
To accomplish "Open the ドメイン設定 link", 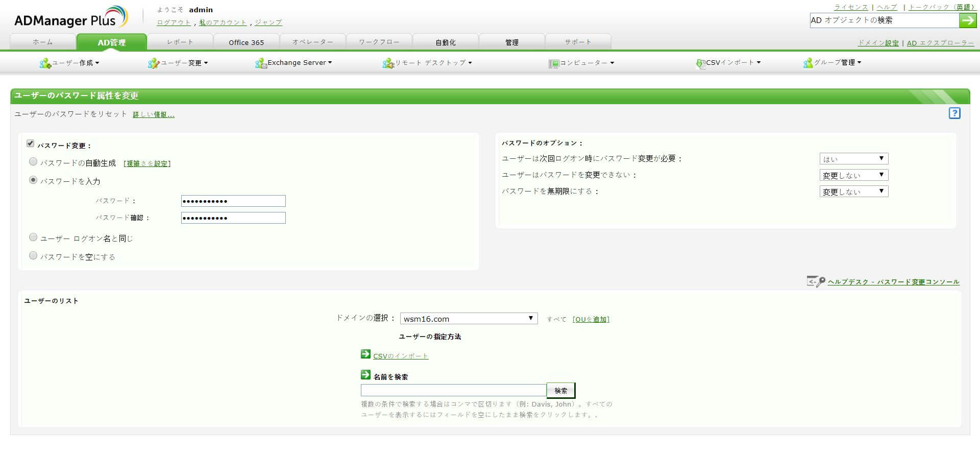I will point(878,43).
